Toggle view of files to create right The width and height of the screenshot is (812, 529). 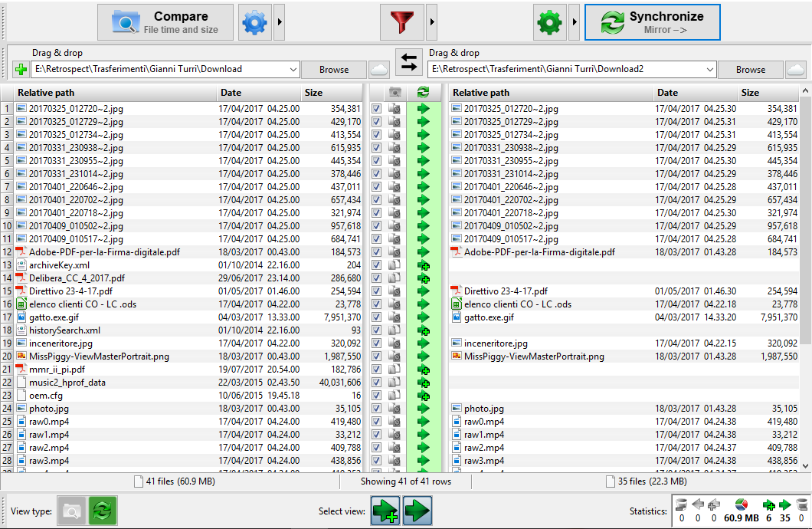[x=385, y=511]
